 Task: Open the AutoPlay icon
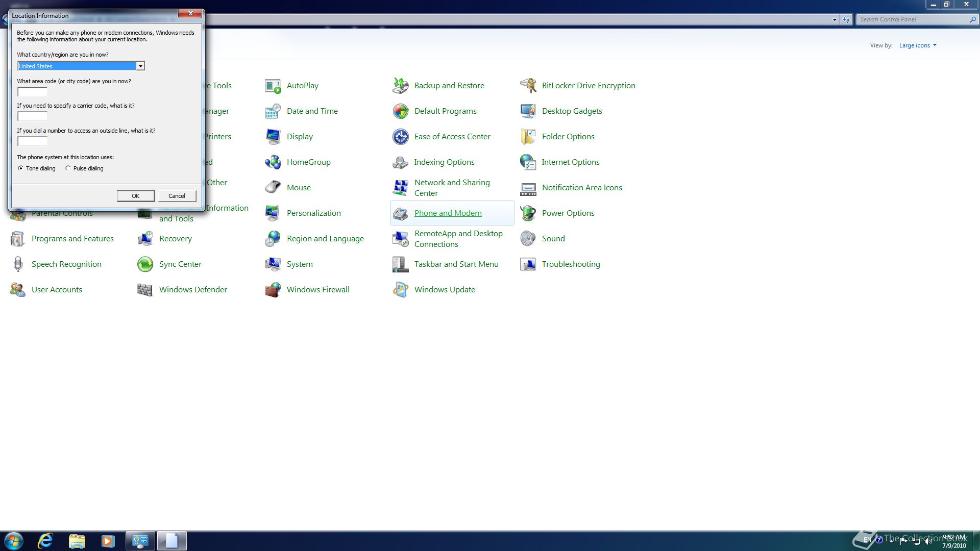(273, 86)
